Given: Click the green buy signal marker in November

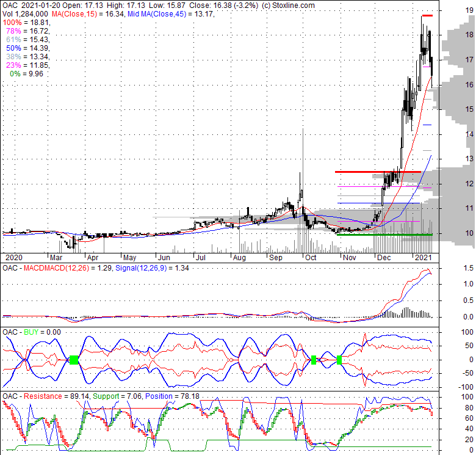Looking at the screenshot, I should [339, 360].
